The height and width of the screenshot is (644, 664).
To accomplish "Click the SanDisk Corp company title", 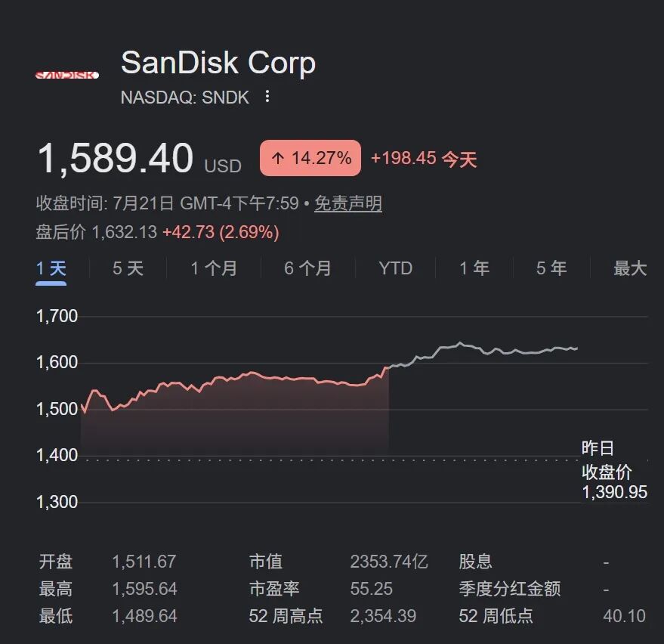I will pos(218,63).
